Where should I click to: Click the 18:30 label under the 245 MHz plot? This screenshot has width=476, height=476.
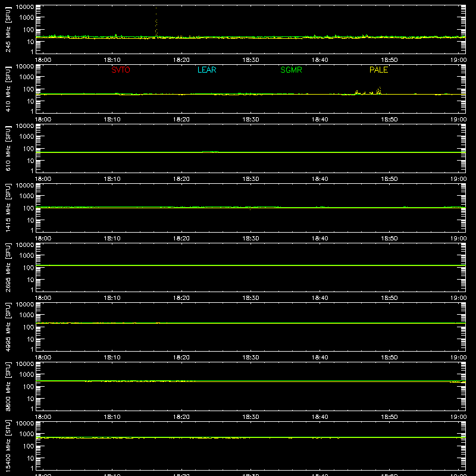point(250,60)
